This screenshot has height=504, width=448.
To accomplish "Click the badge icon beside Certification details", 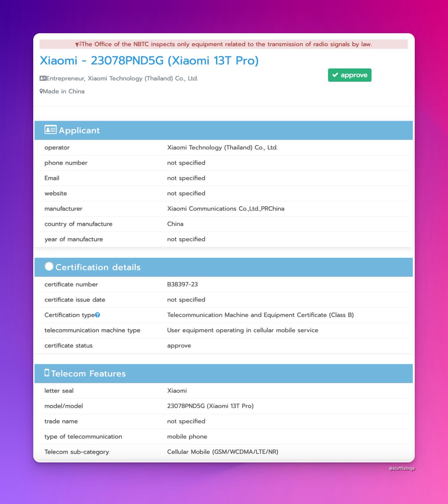I will [49, 266].
